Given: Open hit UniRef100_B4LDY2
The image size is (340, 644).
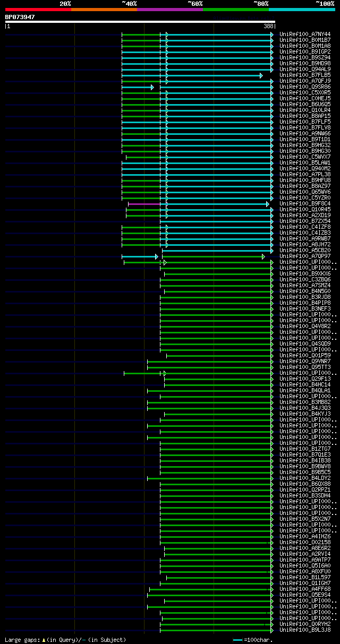Looking at the screenshot, I should click(x=305, y=478).
